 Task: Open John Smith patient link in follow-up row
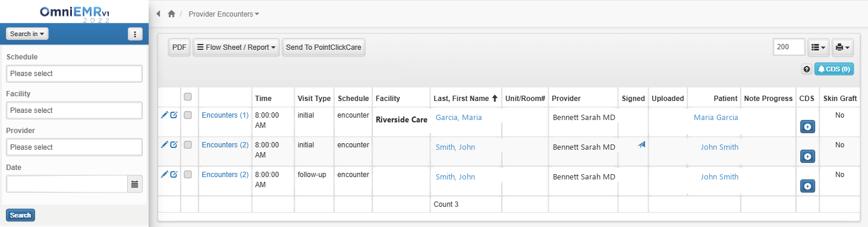(x=719, y=176)
